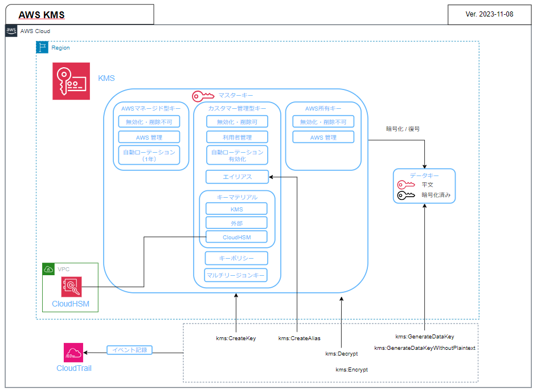Click the 自動ローテーション有効化 box
This screenshot has width=537, height=392.
click(x=236, y=154)
